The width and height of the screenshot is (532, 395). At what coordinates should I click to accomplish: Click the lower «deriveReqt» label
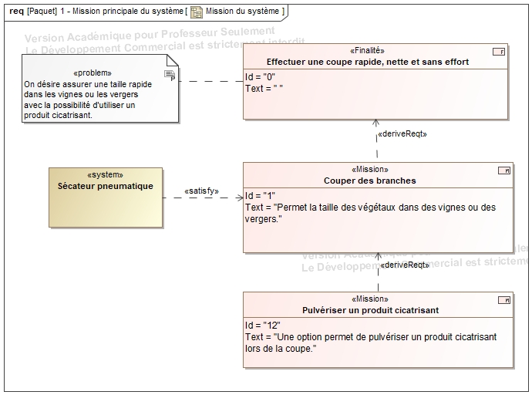405,265
